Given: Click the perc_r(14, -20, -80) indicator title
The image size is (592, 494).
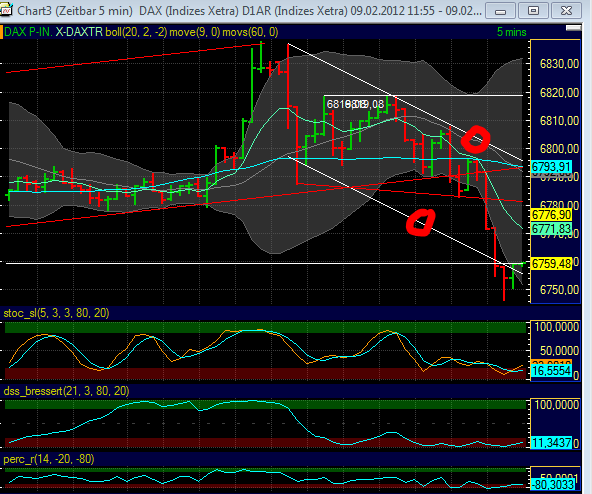Looking at the screenshot, I should (x=49, y=459).
